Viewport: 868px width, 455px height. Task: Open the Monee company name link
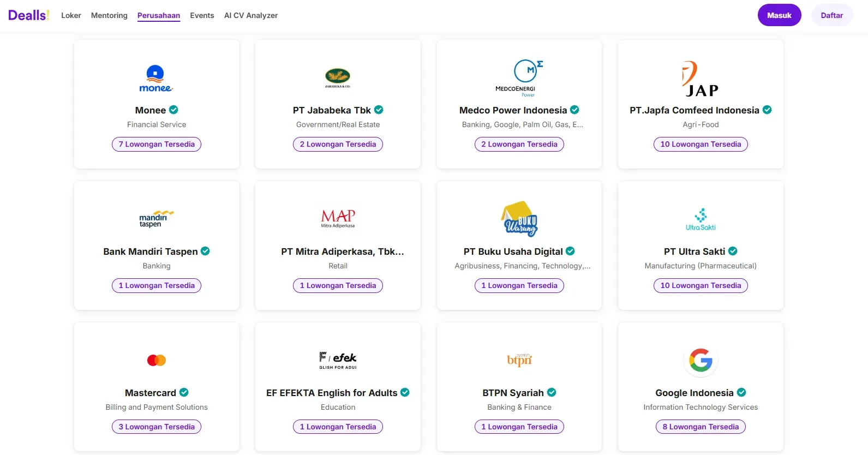[x=151, y=110]
